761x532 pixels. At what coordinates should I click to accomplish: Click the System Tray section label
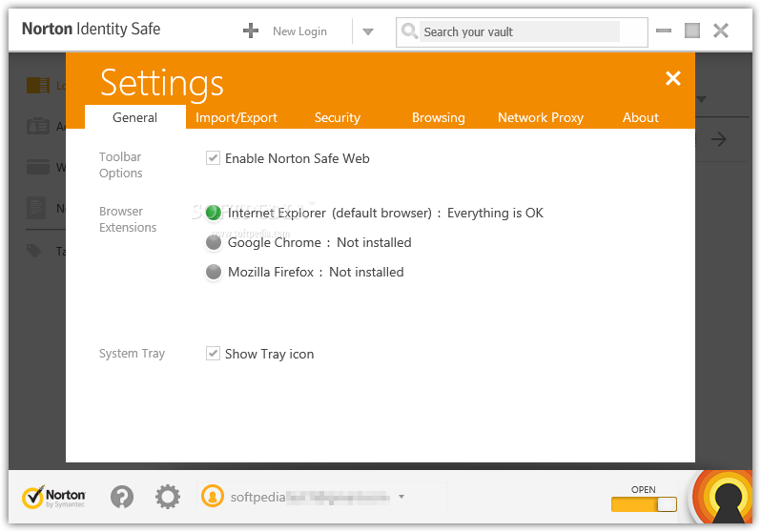click(x=132, y=354)
